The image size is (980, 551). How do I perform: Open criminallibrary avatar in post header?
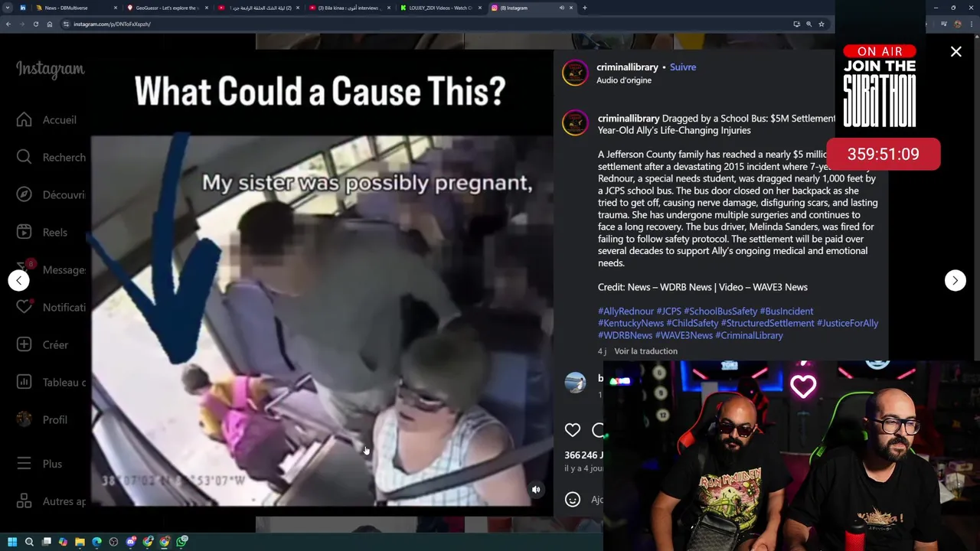click(575, 73)
